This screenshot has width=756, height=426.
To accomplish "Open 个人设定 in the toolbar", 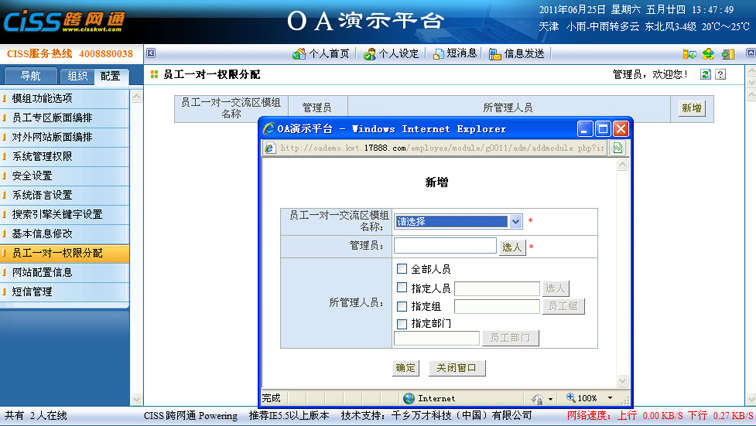I will tap(391, 54).
